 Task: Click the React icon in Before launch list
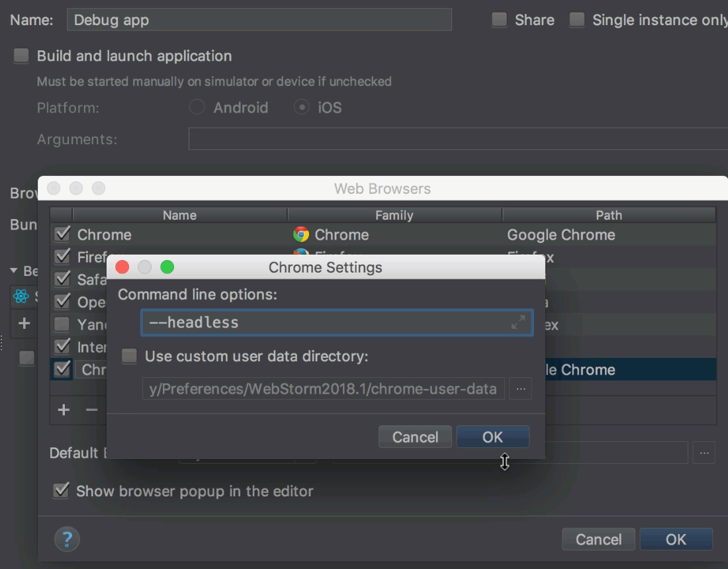21,296
